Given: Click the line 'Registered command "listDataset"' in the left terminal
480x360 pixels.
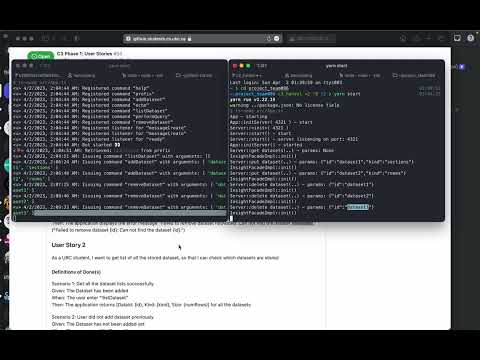Looking at the screenshot, I should [x=90, y=111].
